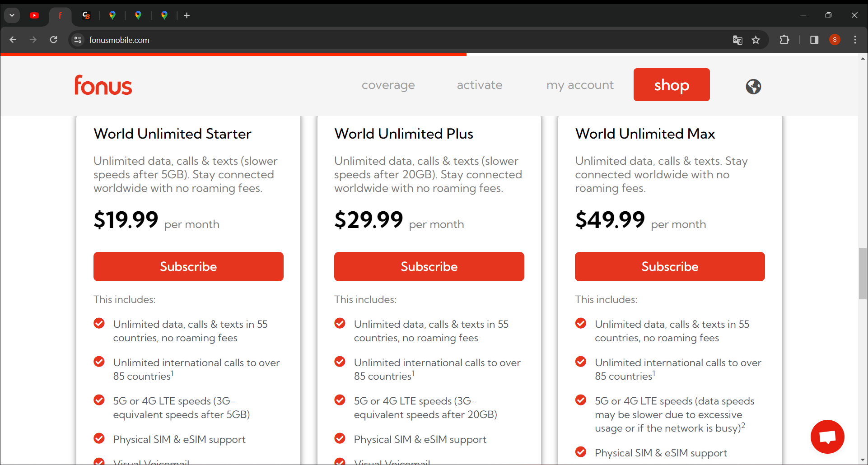
Task: Click Max plan 5G speeds check icon
Action: coord(581,400)
